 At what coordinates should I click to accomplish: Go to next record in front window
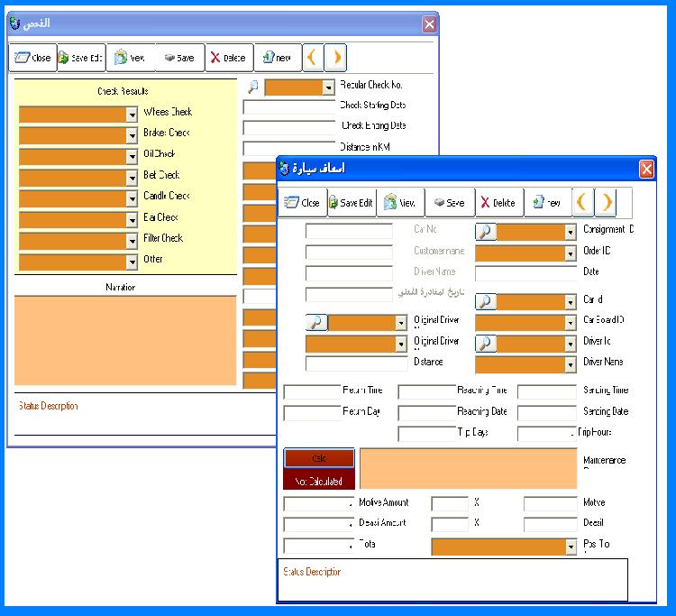click(x=606, y=202)
